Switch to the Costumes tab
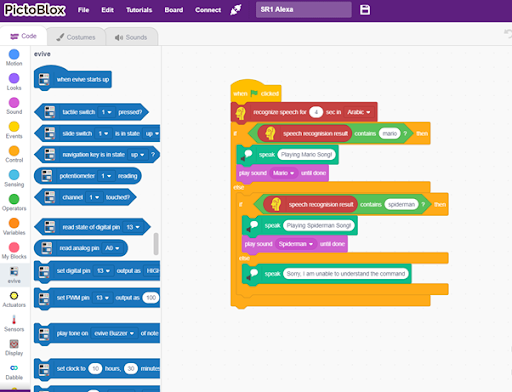This screenshot has width=512, height=392. tap(76, 37)
